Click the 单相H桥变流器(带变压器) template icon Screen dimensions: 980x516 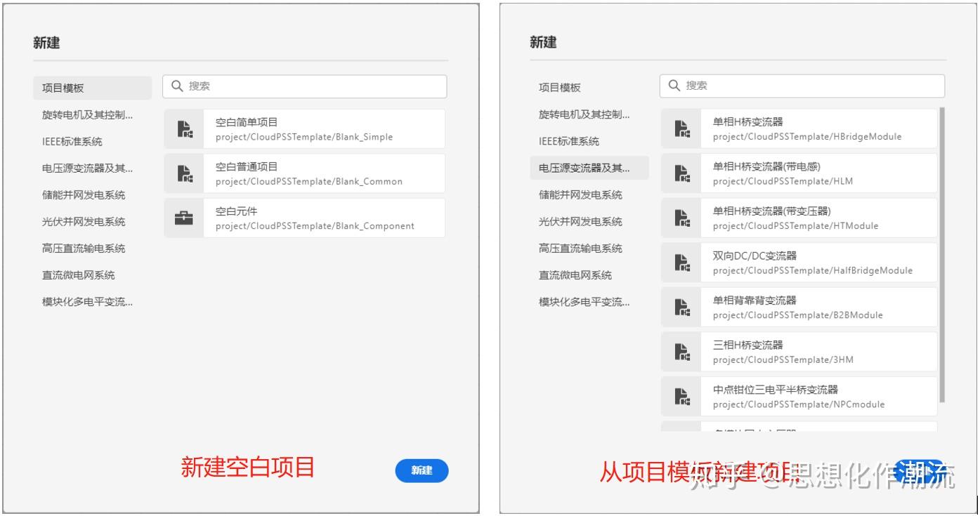click(681, 218)
